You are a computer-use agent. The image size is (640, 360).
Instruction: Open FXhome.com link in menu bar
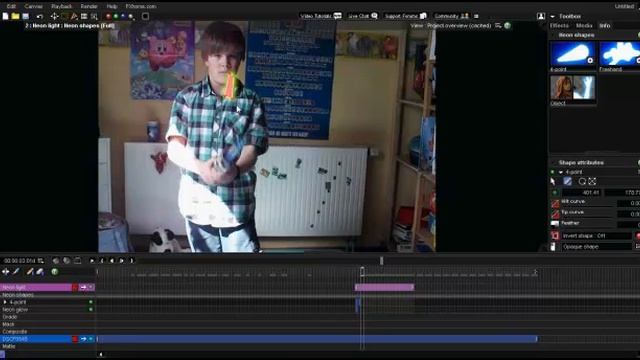[141, 6]
